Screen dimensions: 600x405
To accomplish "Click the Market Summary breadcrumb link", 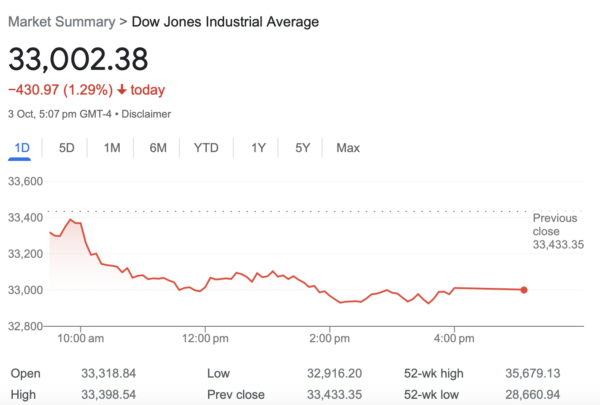I will click(x=59, y=21).
